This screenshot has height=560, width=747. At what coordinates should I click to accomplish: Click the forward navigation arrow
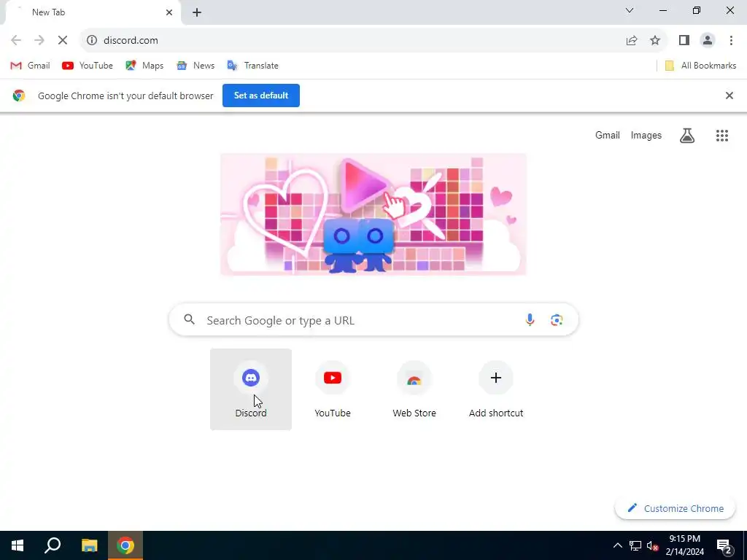point(39,41)
